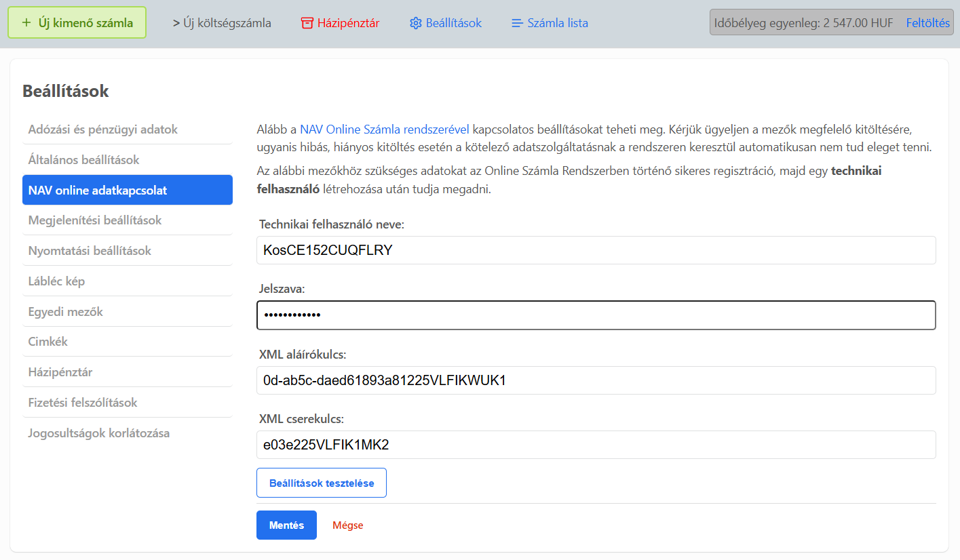
Task: Open Új költségszámla from top bar
Action: click(x=222, y=23)
